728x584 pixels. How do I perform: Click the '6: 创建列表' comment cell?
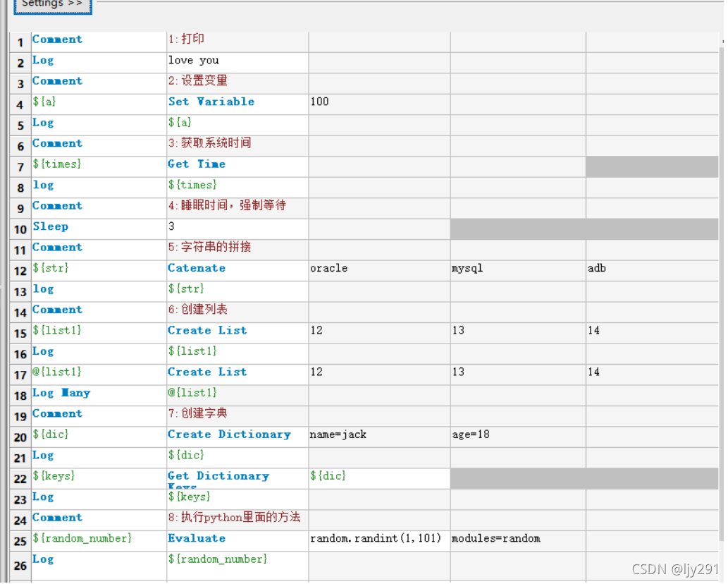(237, 312)
